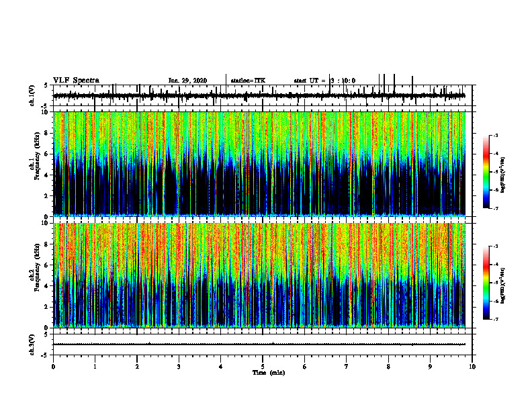Viewport: 532px width, 411px height.
Task: Click the "-7" label on ch.2 color bar
Action: 496,320
